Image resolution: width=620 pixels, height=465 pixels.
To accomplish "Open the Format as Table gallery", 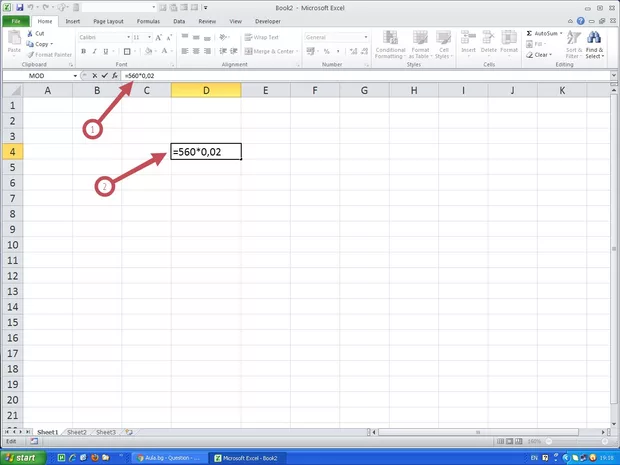I will pyautogui.click(x=420, y=45).
